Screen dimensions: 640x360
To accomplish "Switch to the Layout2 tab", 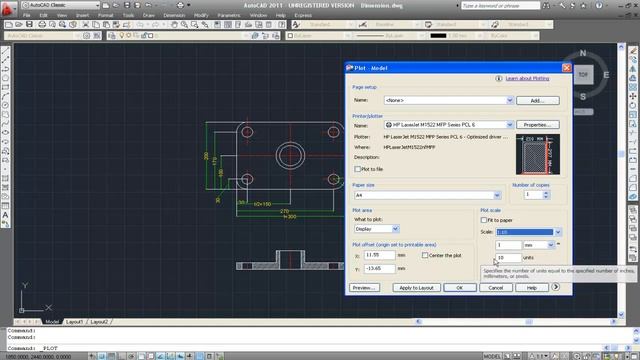I will 99,322.
